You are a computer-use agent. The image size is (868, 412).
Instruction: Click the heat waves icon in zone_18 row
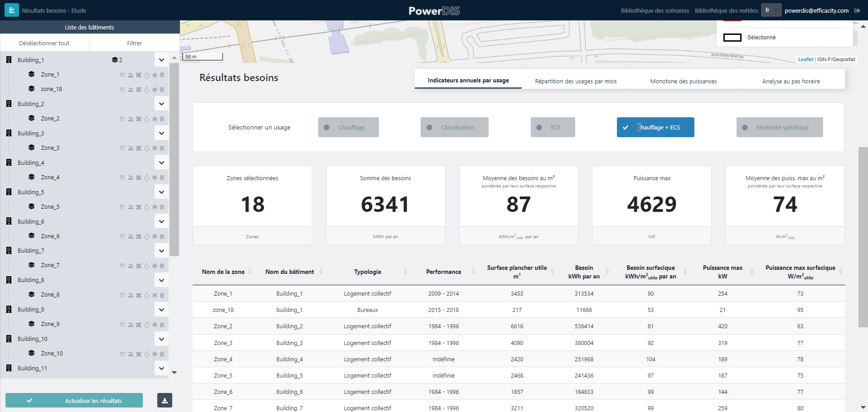[162, 90]
